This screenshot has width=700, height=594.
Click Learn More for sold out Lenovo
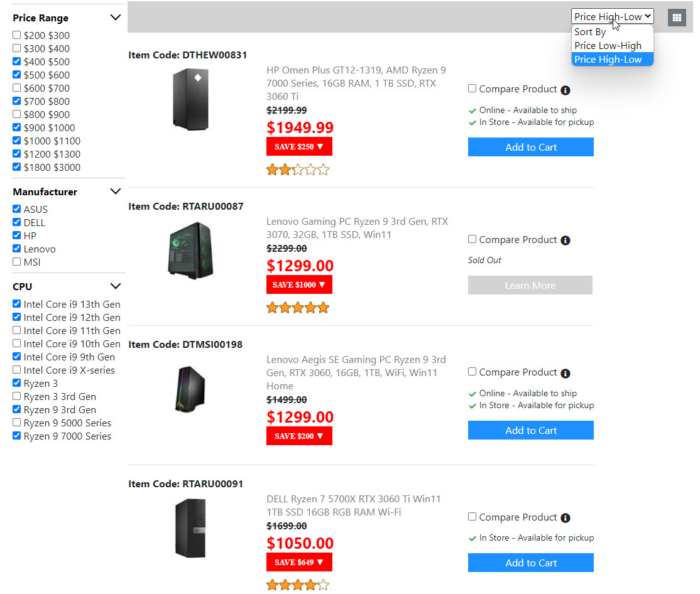530,285
